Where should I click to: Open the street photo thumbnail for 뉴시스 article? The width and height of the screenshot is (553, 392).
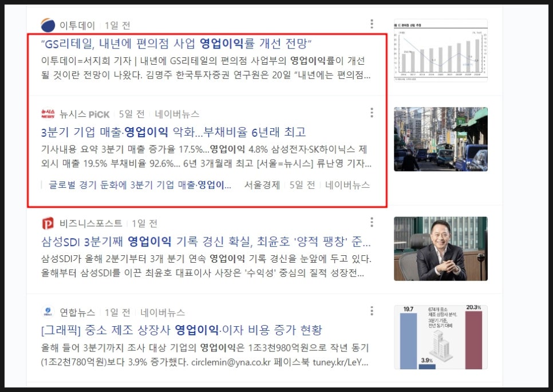(441, 139)
